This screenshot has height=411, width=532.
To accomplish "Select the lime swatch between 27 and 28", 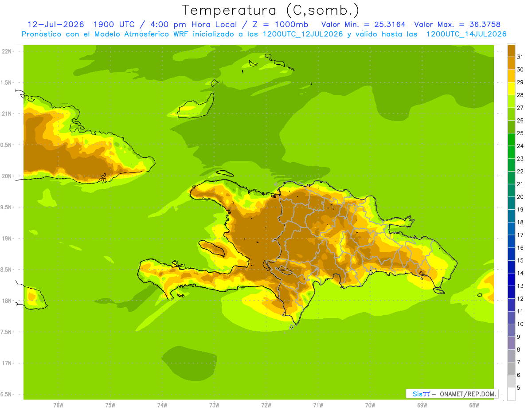I will [x=511, y=102].
